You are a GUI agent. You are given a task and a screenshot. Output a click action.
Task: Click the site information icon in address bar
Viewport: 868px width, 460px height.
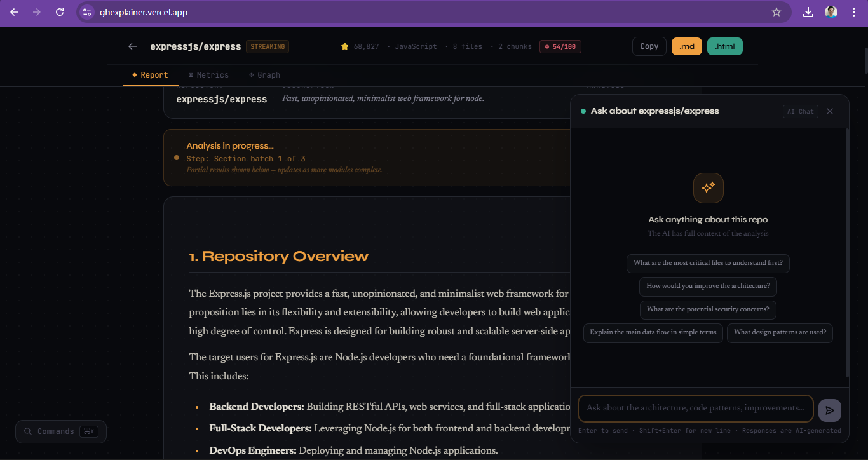click(x=86, y=11)
